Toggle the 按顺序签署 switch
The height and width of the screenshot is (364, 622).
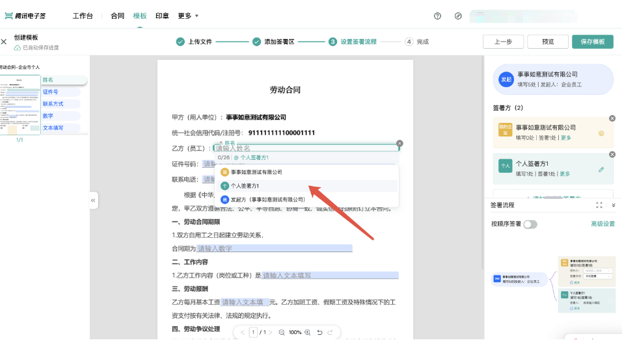click(530, 224)
